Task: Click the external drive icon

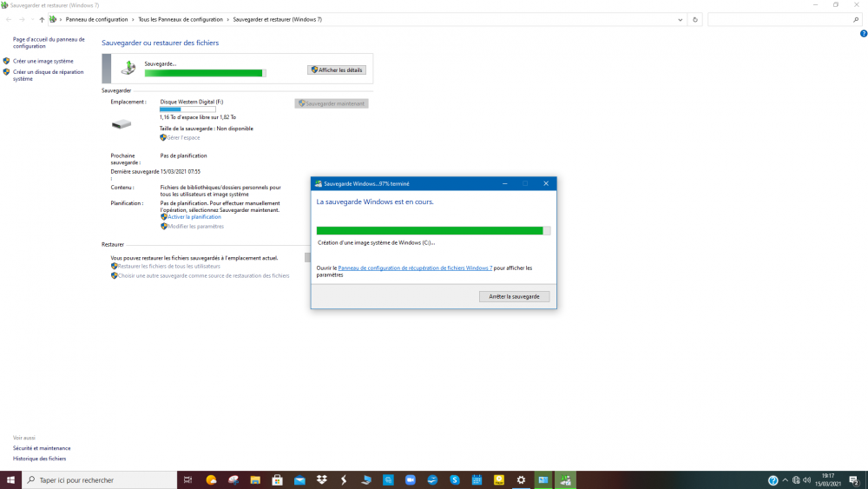Action: [x=122, y=124]
